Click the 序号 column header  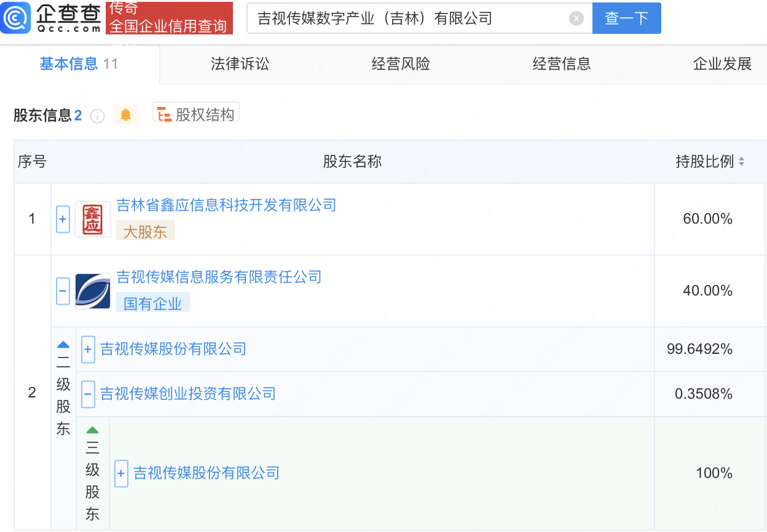32,162
